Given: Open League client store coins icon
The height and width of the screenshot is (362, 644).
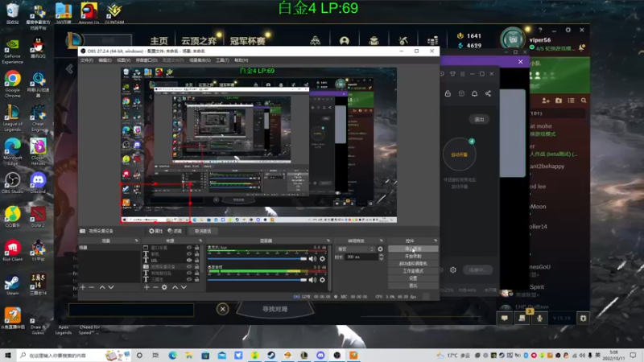Looking at the screenshot, I should point(432,41).
